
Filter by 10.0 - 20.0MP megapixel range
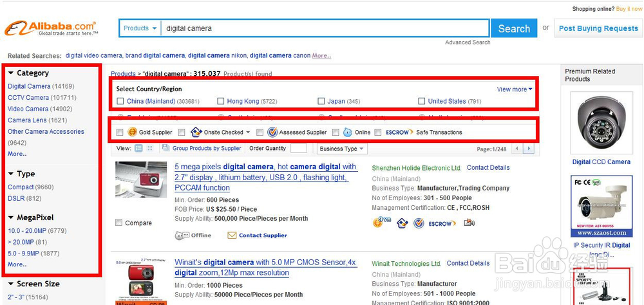[x=27, y=231]
